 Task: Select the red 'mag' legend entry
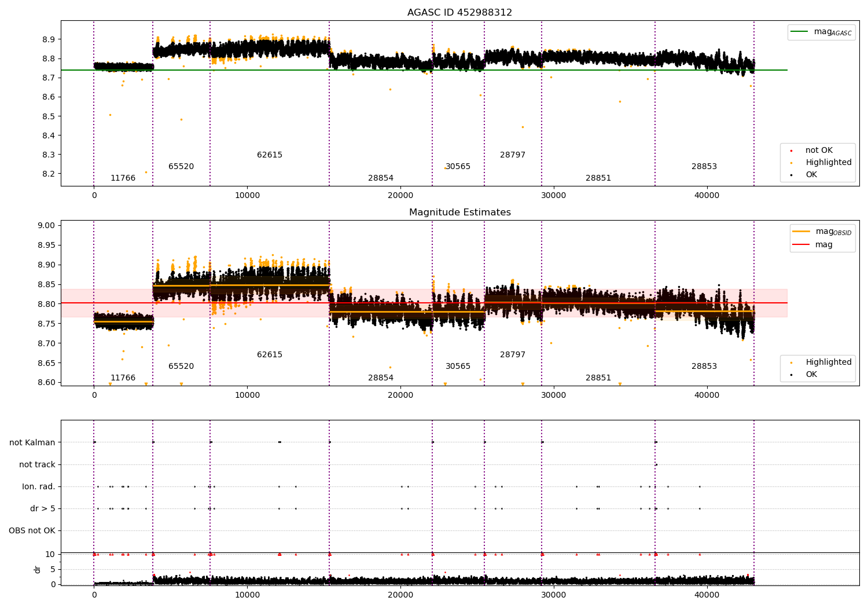813,245
